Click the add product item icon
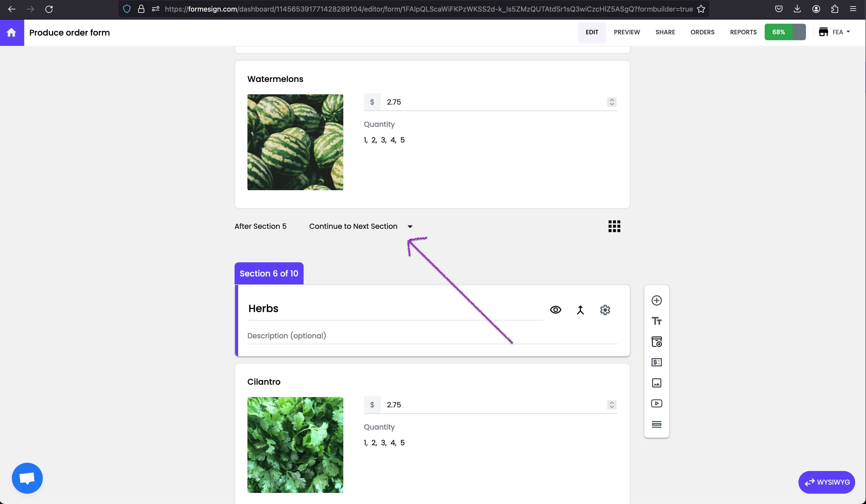This screenshot has height=504, width=866. pyautogui.click(x=656, y=341)
